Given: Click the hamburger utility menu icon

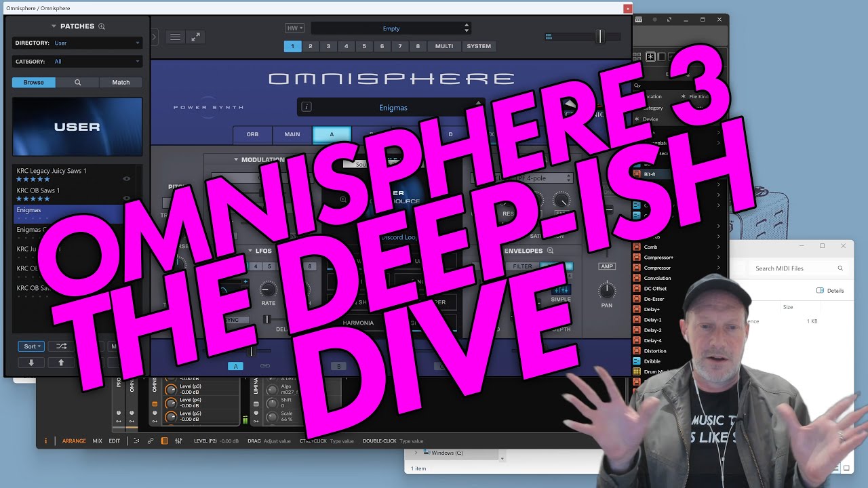Looking at the screenshot, I should pos(175,37).
